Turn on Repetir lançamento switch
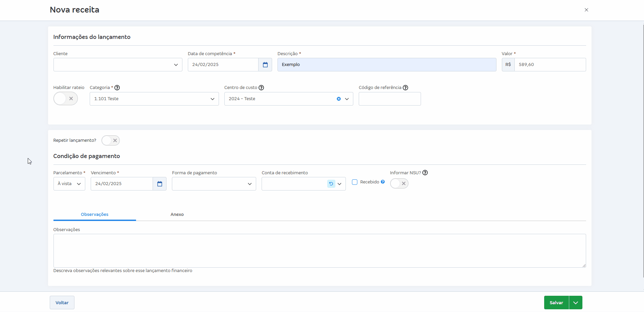Viewport: 644px width, 312px height. [111, 140]
